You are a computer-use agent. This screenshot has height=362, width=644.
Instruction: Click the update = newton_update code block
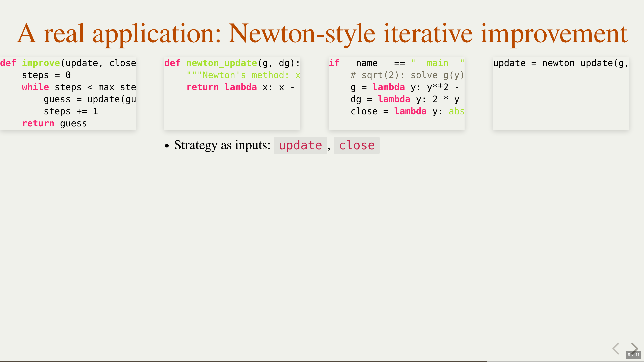tap(561, 94)
